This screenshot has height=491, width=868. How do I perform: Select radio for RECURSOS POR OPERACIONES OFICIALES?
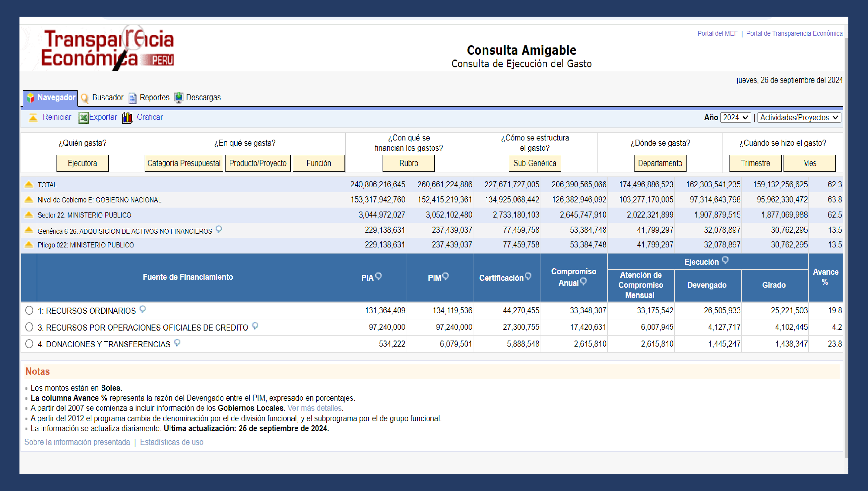click(29, 327)
